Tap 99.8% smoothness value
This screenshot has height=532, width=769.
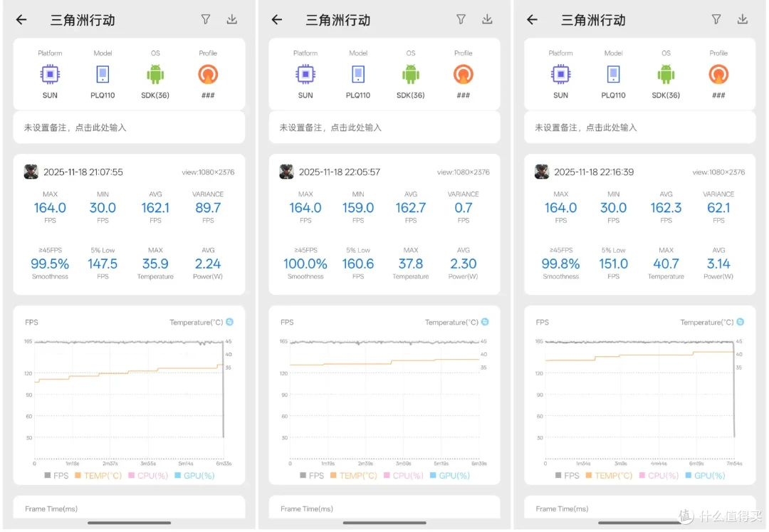tap(560, 264)
